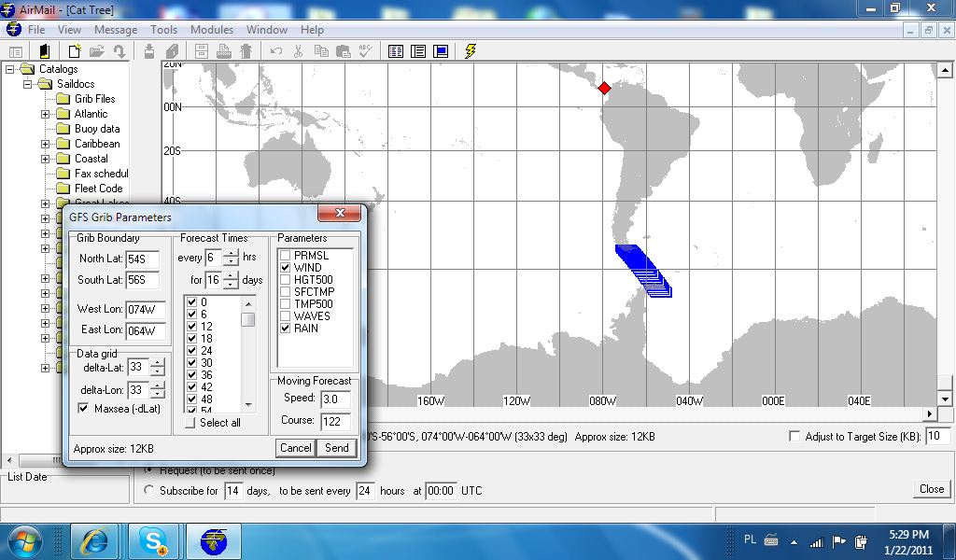This screenshot has width=956, height=560.
Task: Click the Speed input field
Action: point(335,399)
